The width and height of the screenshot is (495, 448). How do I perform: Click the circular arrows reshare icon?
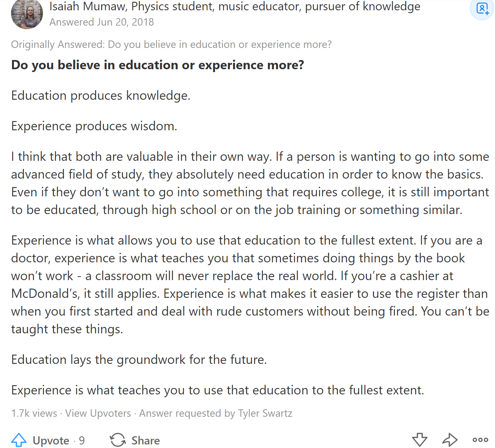[118, 440]
